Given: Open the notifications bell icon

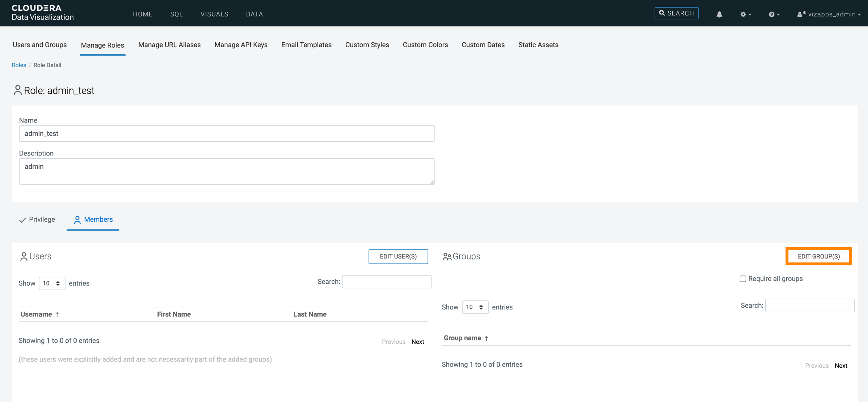Looking at the screenshot, I should point(719,14).
